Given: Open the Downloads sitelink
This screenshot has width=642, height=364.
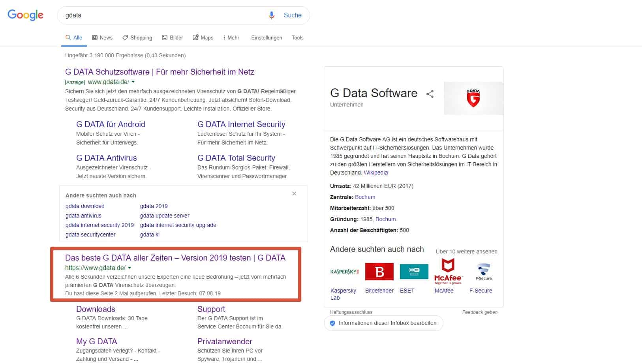Looking at the screenshot, I should tap(96, 309).
